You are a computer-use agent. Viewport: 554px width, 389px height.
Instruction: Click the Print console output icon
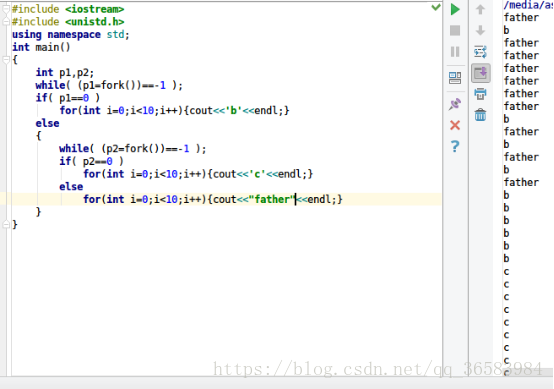480,94
